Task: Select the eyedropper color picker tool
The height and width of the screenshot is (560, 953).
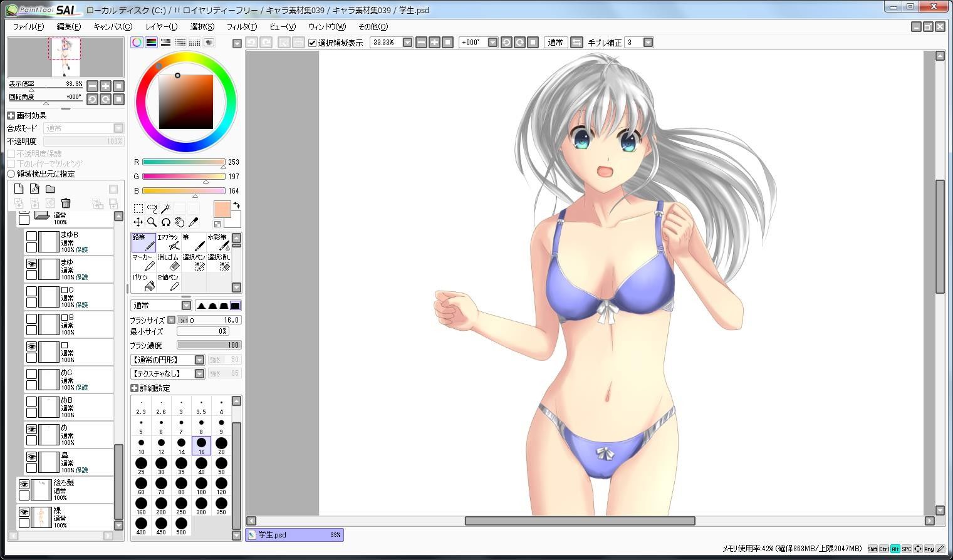Action: pos(194,222)
